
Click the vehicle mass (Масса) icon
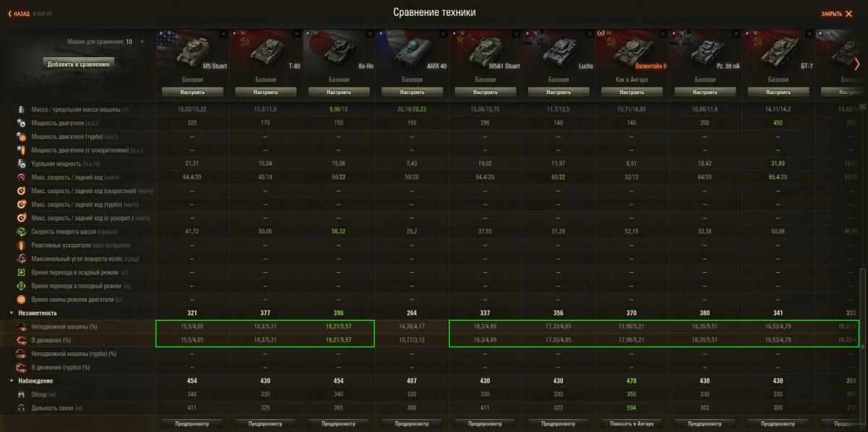point(22,109)
